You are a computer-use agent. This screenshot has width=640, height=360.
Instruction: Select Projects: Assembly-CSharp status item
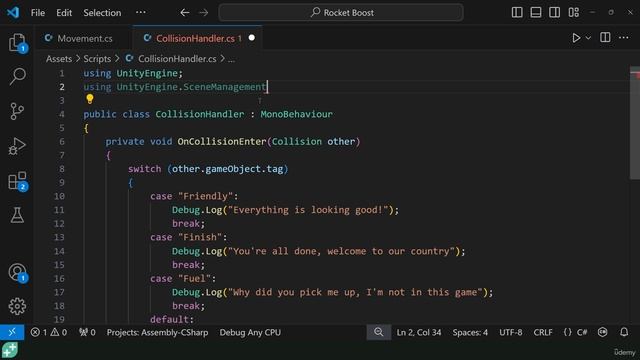click(157, 332)
